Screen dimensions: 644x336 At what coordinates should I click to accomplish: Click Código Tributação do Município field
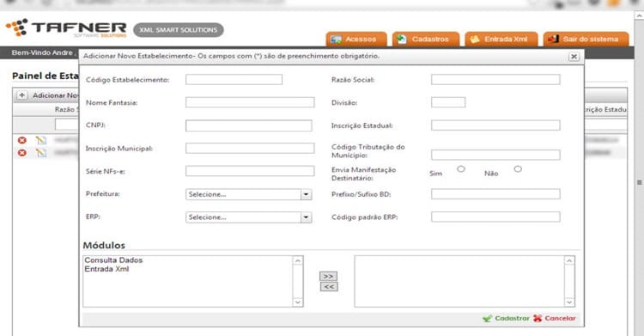tap(495, 155)
